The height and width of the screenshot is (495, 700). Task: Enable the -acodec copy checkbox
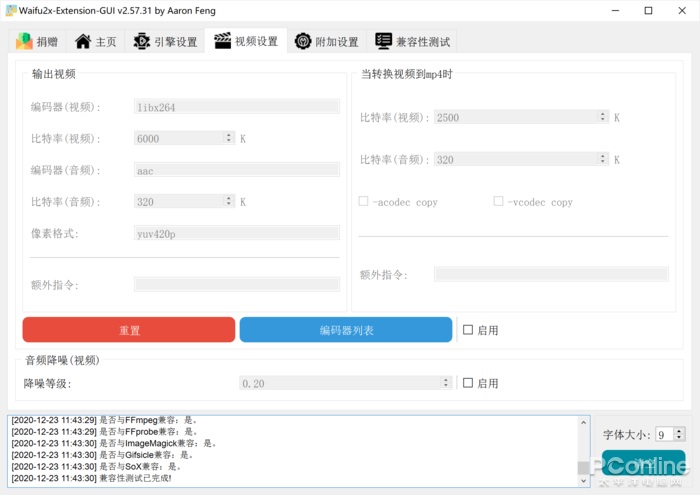click(x=364, y=202)
